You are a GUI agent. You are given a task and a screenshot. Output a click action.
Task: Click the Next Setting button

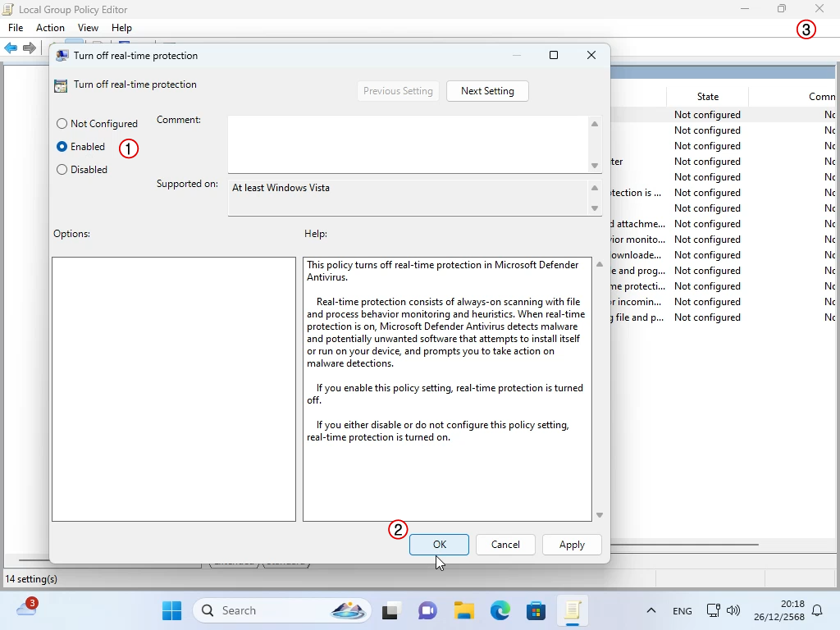click(x=487, y=91)
